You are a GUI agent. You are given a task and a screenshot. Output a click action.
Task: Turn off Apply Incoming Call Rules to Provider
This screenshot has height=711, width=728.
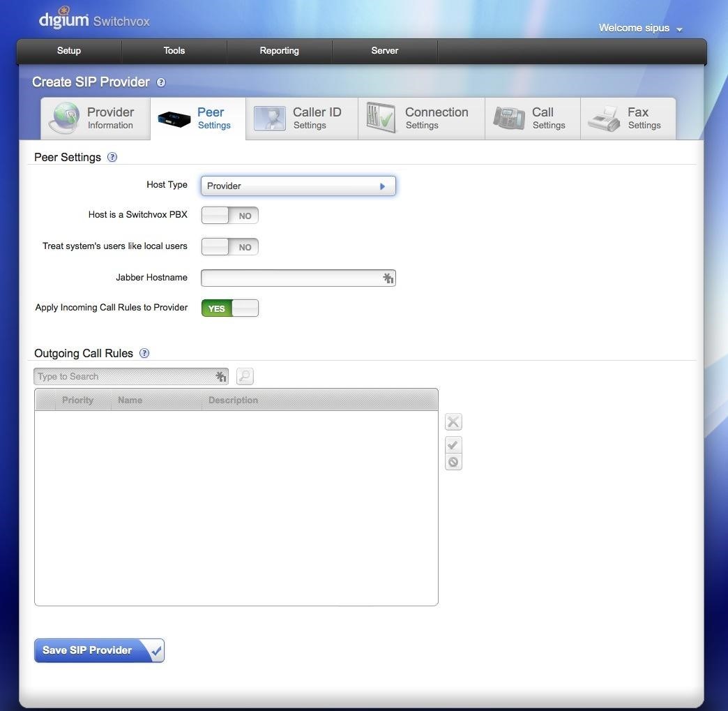pos(230,308)
